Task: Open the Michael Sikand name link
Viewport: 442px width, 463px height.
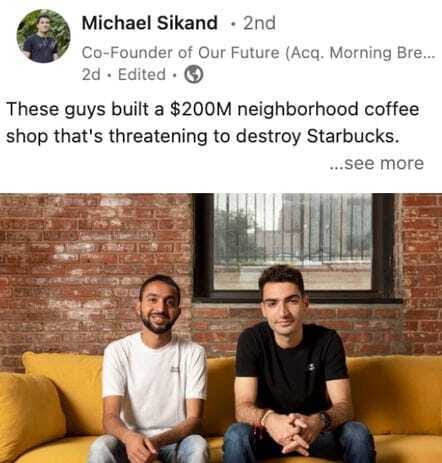Action: (150, 23)
